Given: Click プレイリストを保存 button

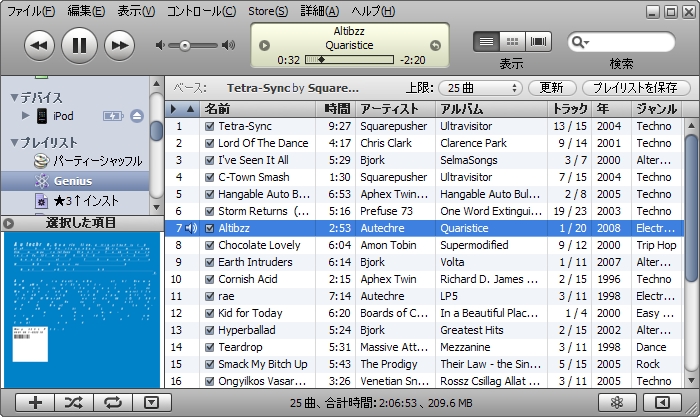Looking at the screenshot, I should click(x=635, y=88).
